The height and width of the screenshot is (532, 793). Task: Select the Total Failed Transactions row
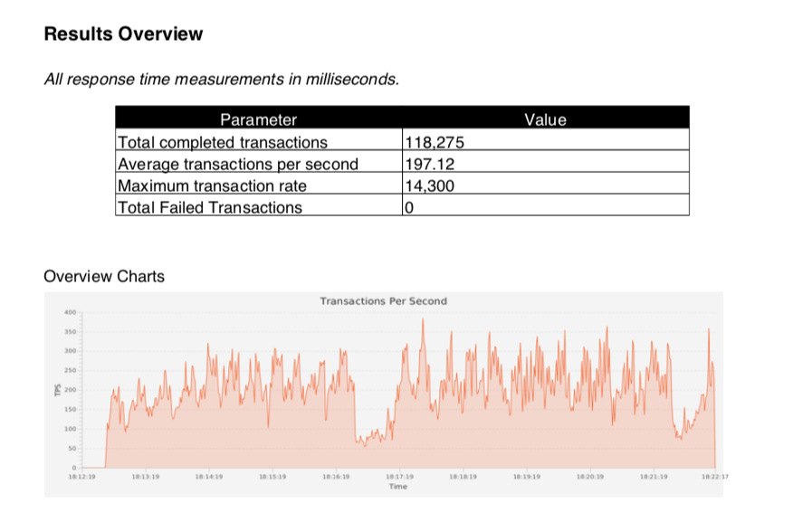point(212,207)
